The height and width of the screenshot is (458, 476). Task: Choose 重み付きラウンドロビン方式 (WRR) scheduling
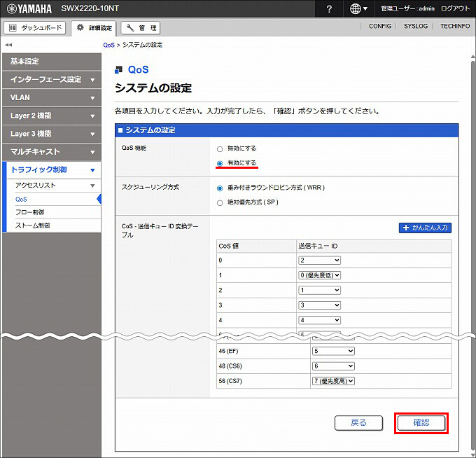click(x=220, y=188)
